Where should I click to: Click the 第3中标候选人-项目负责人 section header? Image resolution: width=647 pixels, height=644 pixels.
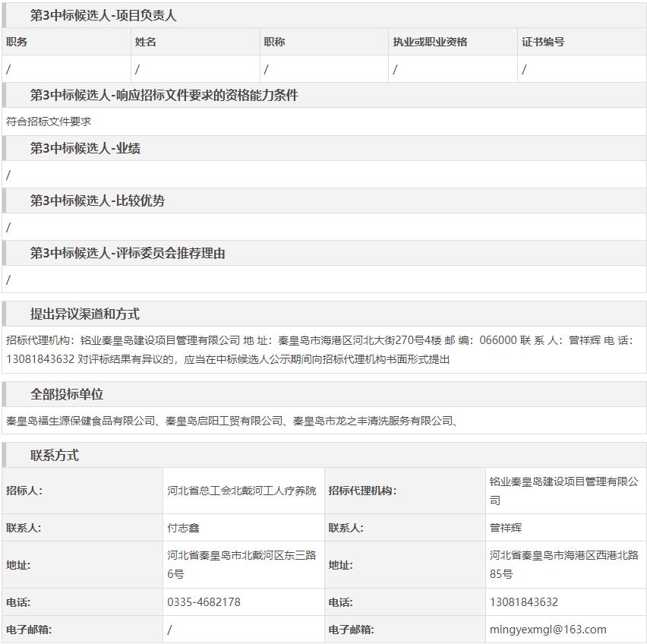pyautogui.click(x=103, y=15)
